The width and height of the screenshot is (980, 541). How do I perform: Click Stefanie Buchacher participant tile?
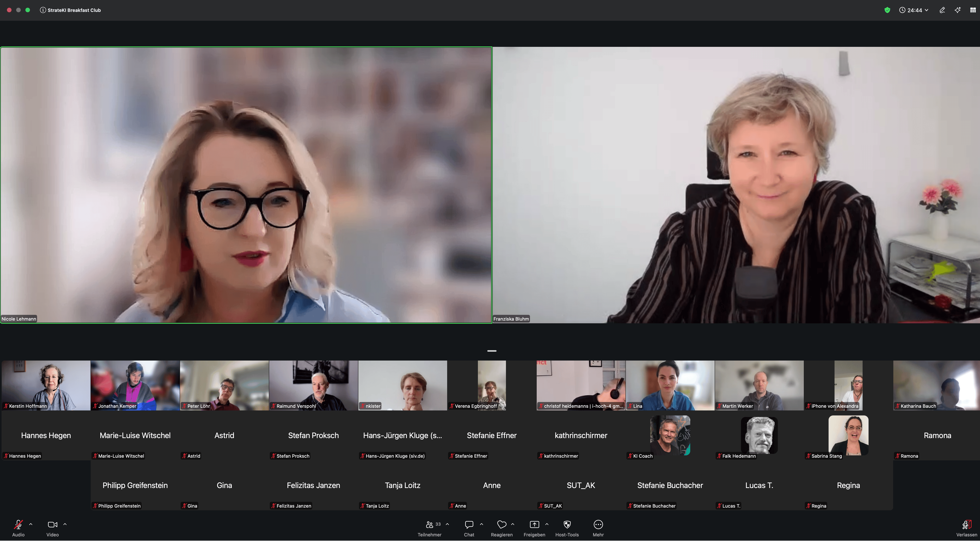pos(670,486)
